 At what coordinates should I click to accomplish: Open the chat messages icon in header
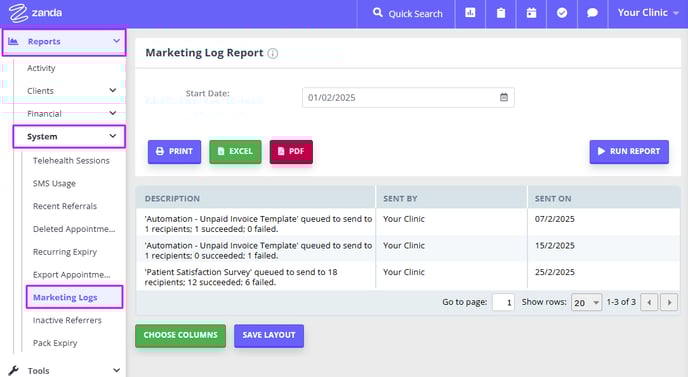592,13
